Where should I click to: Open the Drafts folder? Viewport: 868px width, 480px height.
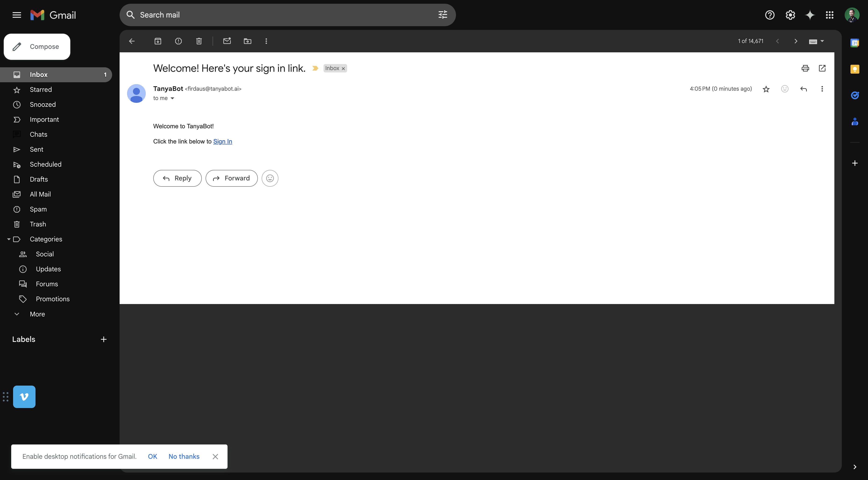56,179
